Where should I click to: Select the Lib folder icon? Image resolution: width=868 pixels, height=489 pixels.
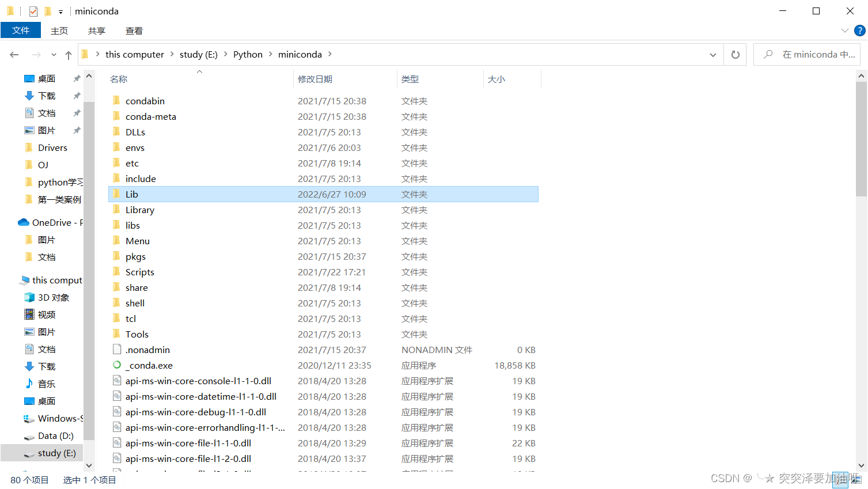click(x=117, y=194)
